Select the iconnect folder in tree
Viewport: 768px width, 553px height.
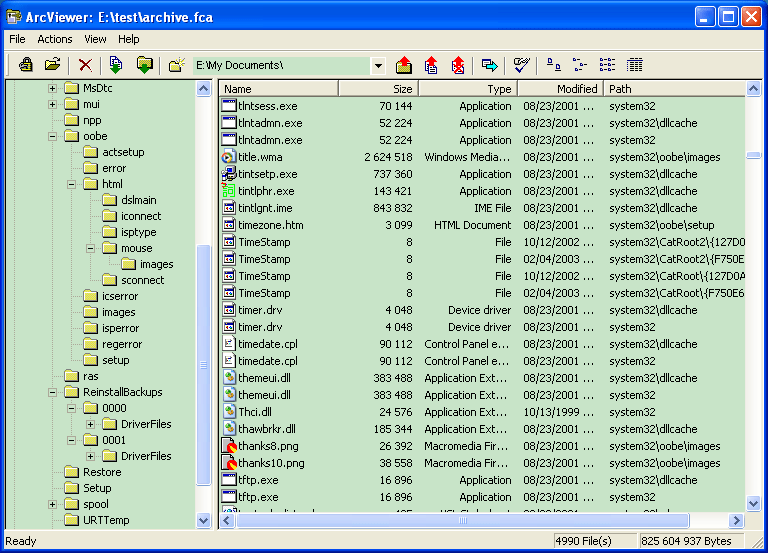point(141,216)
